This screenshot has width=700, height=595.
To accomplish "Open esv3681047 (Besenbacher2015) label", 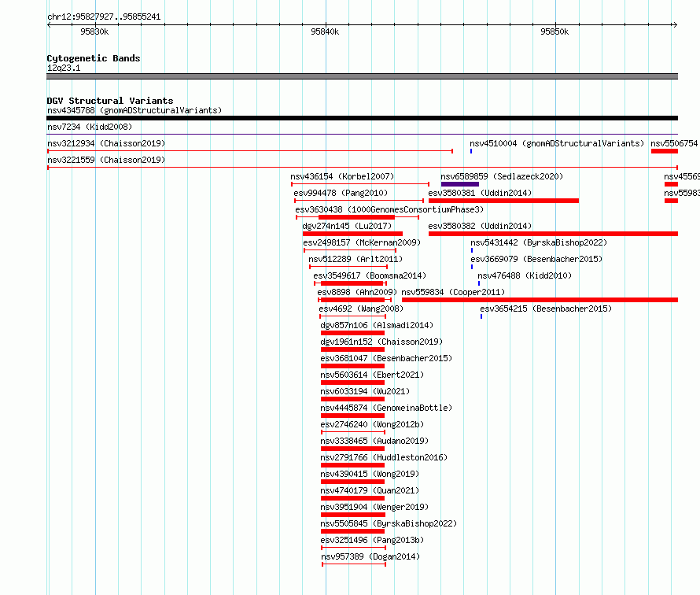I will [x=386, y=358].
